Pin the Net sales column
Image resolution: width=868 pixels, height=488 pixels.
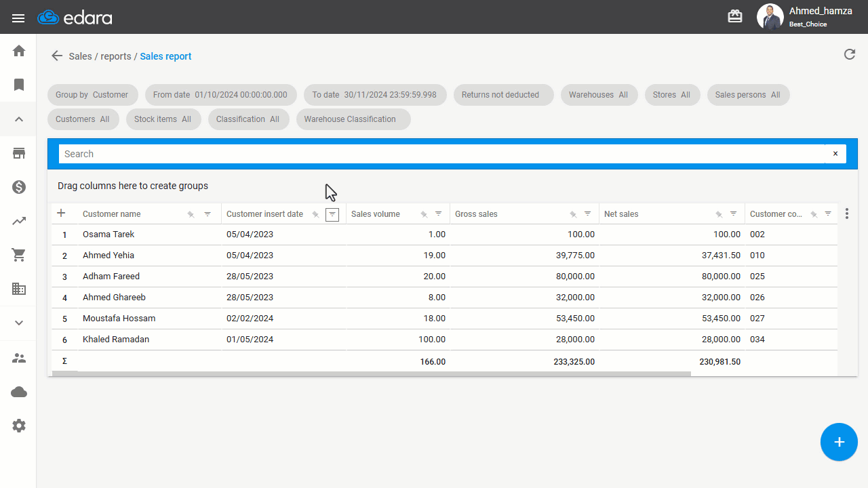pos(719,214)
